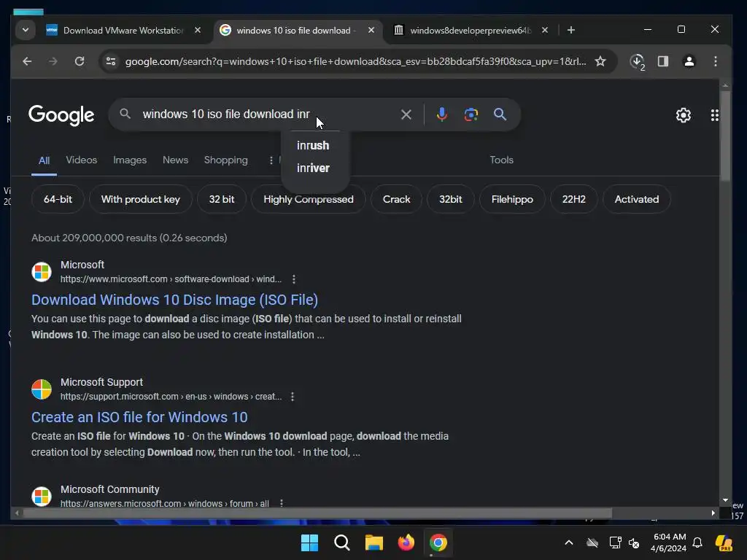Apply the Crack filter chip
Screen dimensions: 747x560
pyautogui.click(x=396, y=199)
